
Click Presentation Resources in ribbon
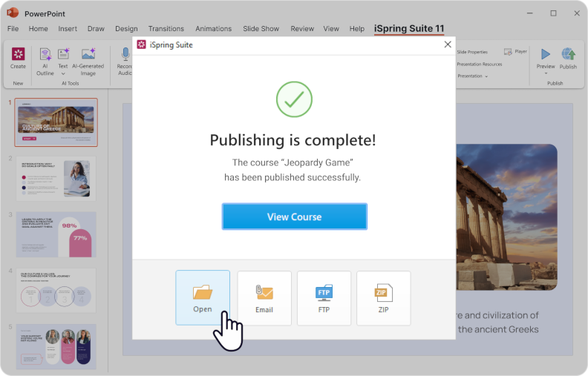pyautogui.click(x=480, y=65)
